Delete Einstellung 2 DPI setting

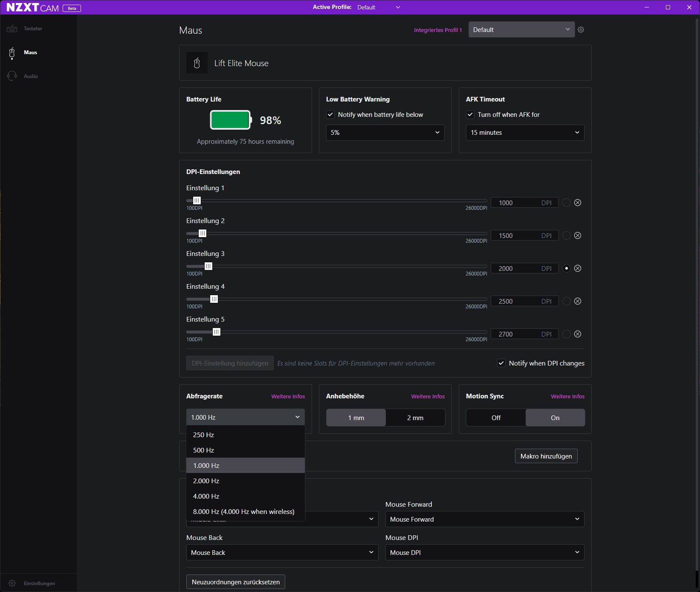pos(578,235)
